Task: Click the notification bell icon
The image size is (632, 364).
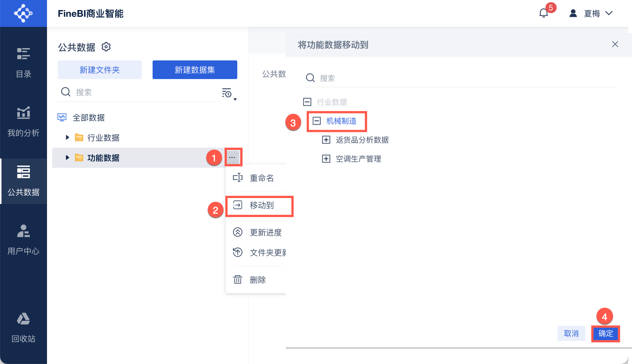Action: click(544, 13)
